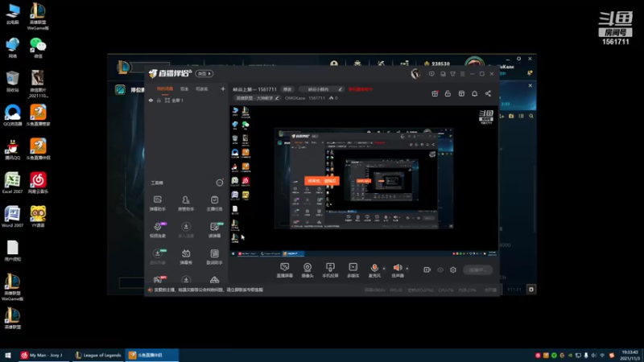Switch to the second scene tab
This screenshot has width=644, height=362.
184,89
